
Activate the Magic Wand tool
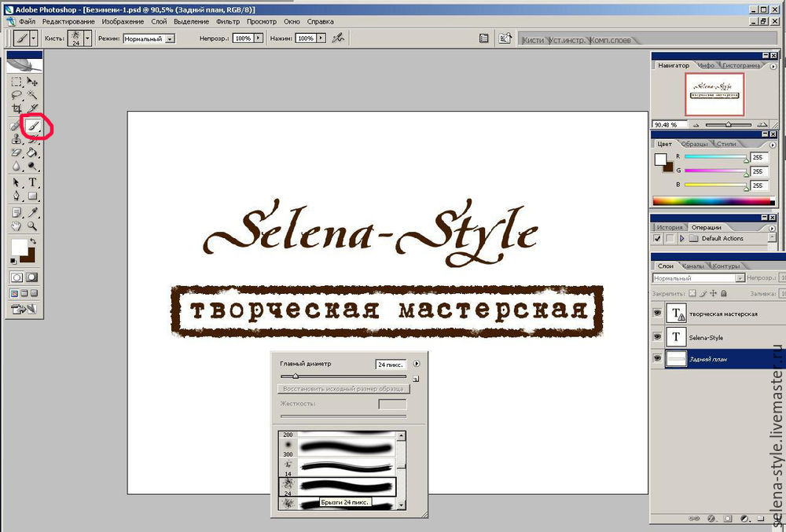pyautogui.click(x=33, y=95)
